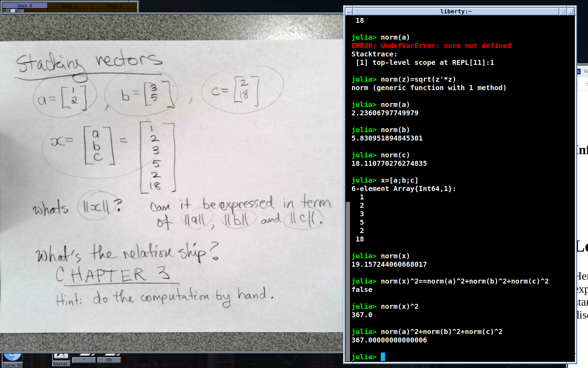Select the Sc mini window in pager
Screen dimensions: 588x368
coord(20,11)
